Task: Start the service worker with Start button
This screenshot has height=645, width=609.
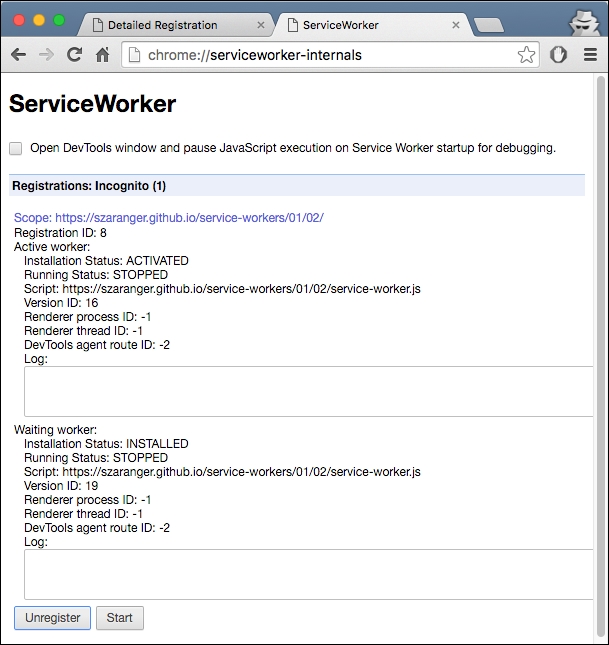Action: point(119,618)
